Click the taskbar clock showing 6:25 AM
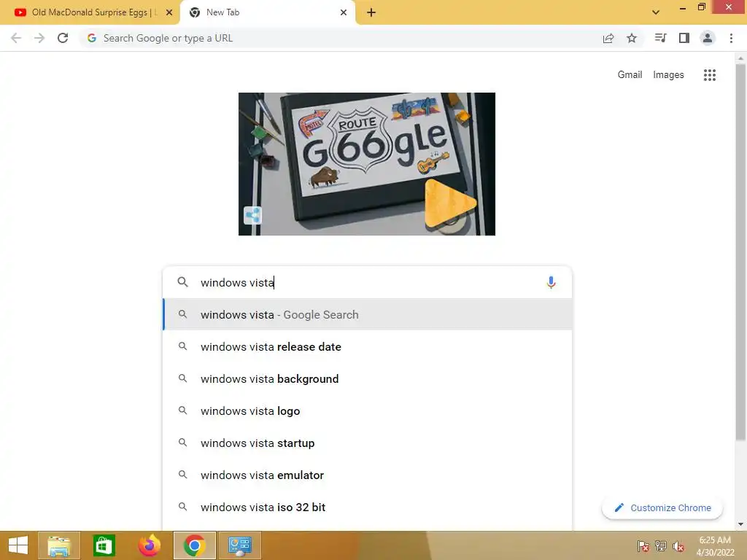747x560 pixels. (x=715, y=545)
